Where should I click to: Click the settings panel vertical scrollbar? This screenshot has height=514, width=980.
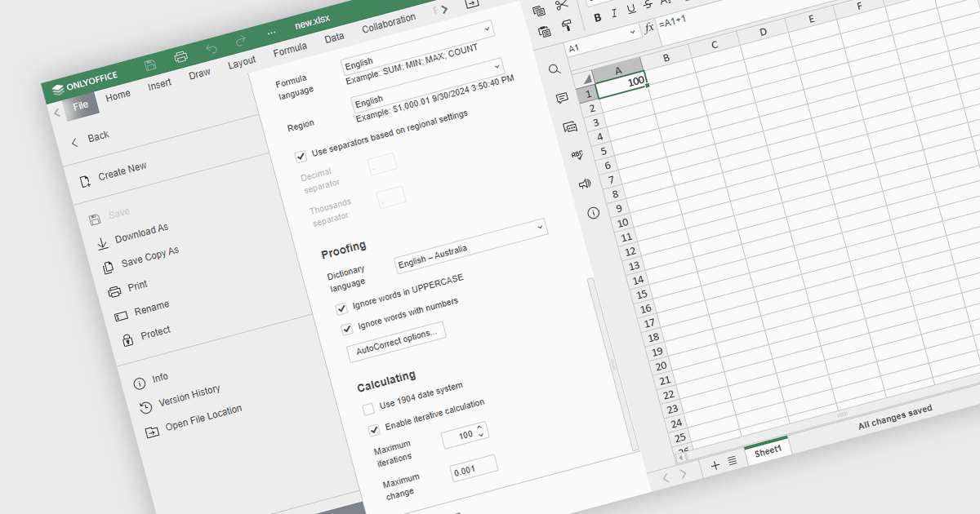click(x=612, y=364)
